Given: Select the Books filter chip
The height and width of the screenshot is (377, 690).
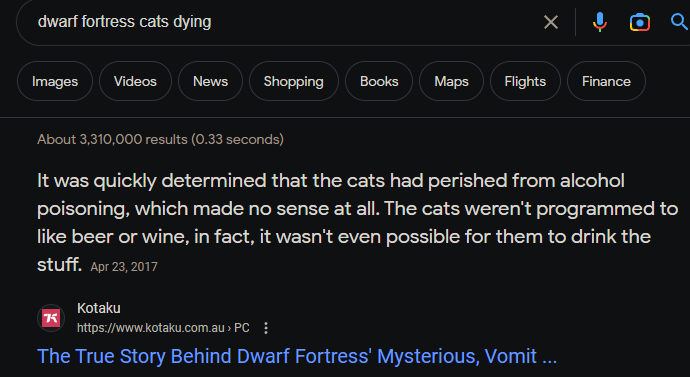Looking at the screenshot, I should click(379, 81).
